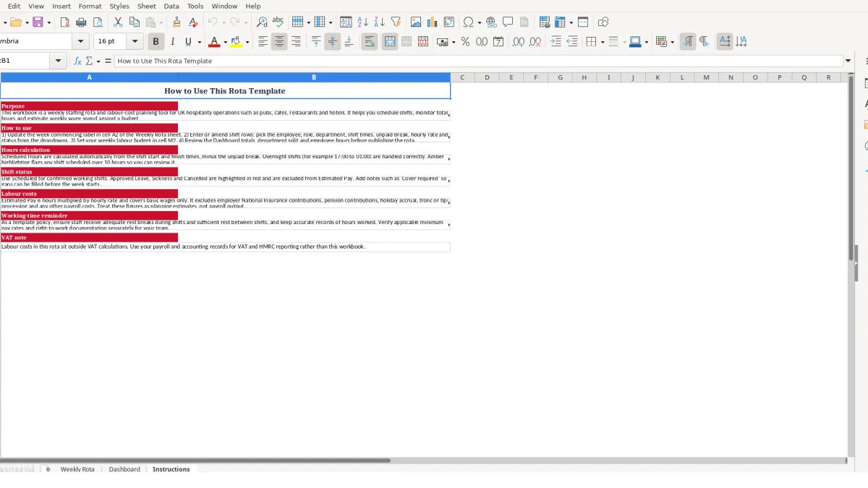Select column K header
868x488 pixels.
tap(658, 77)
